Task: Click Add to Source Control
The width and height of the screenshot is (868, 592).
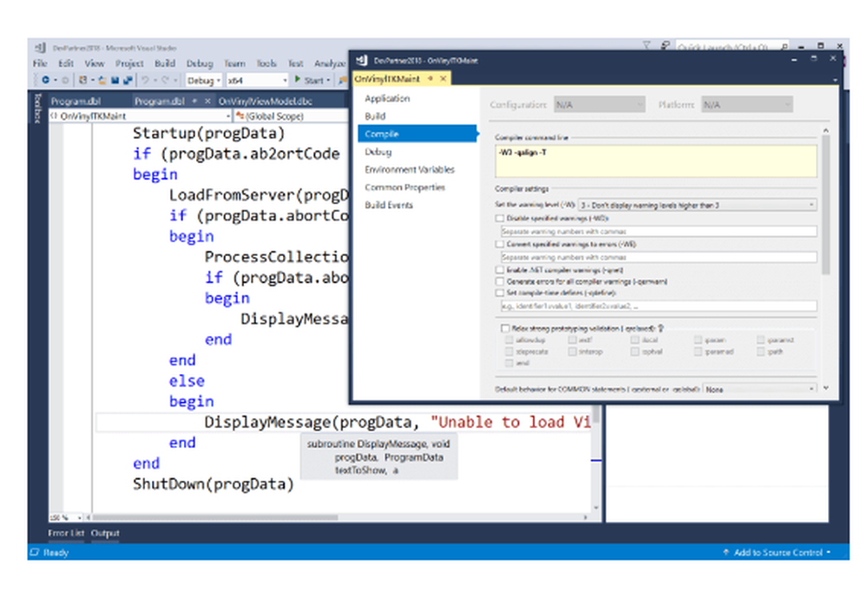Action: point(777,552)
